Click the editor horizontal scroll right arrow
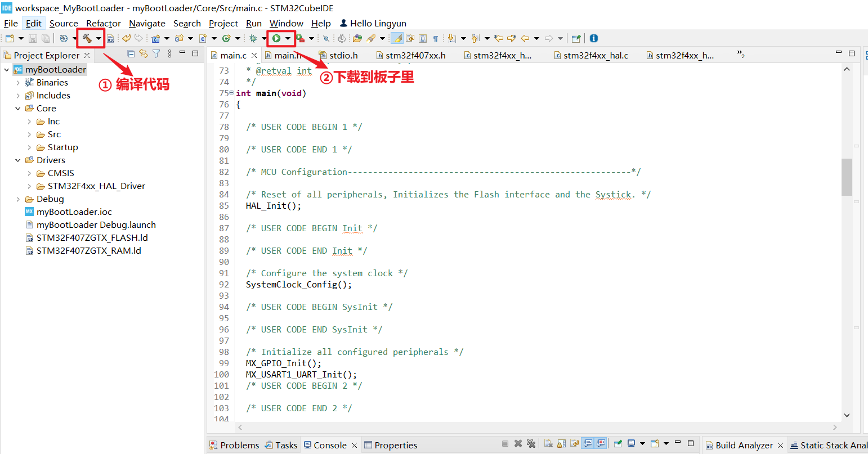 [x=835, y=427]
